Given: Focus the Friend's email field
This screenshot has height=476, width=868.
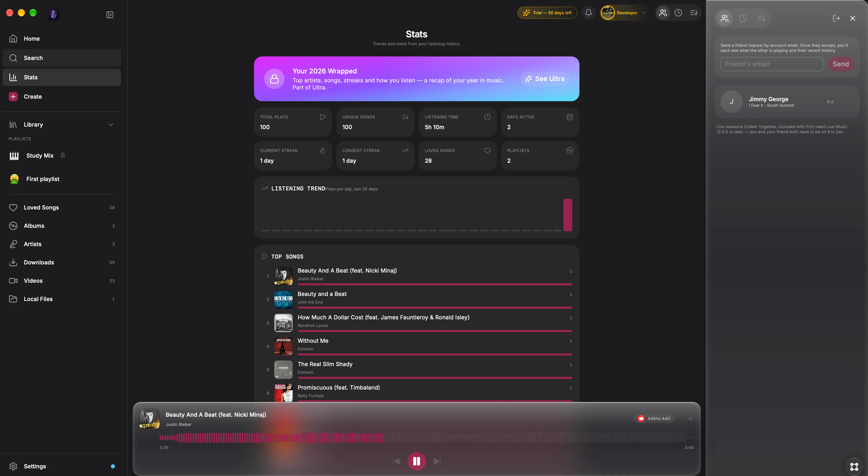Looking at the screenshot, I should click(x=772, y=64).
